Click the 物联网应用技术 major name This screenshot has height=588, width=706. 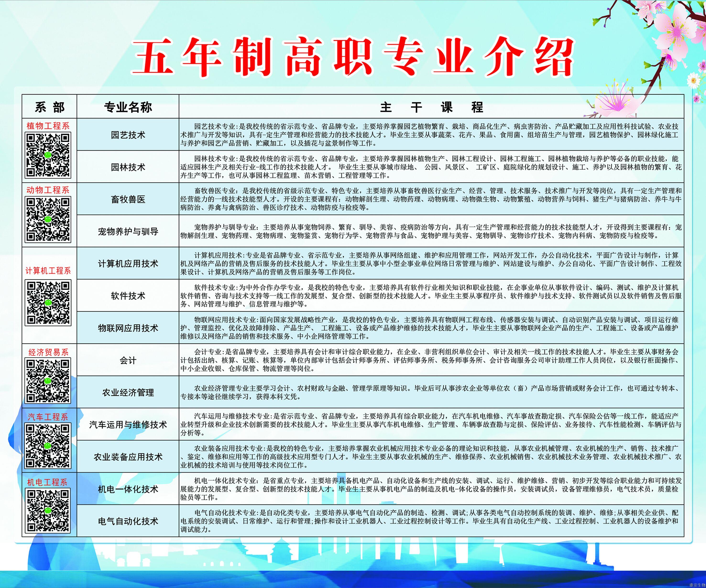[128, 328]
